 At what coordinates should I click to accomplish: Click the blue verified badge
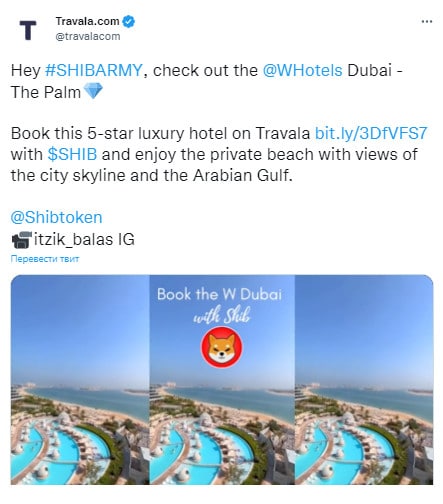[x=129, y=22]
